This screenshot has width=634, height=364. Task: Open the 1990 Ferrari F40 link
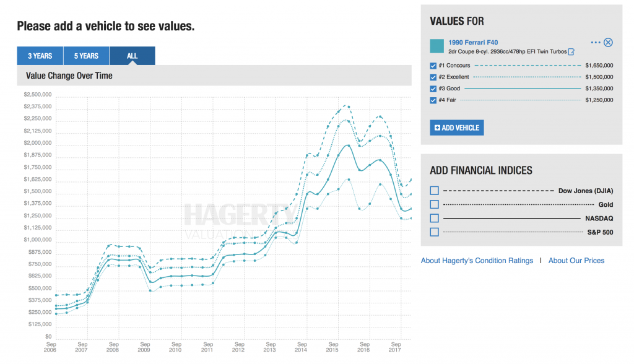click(x=473, y=43)
